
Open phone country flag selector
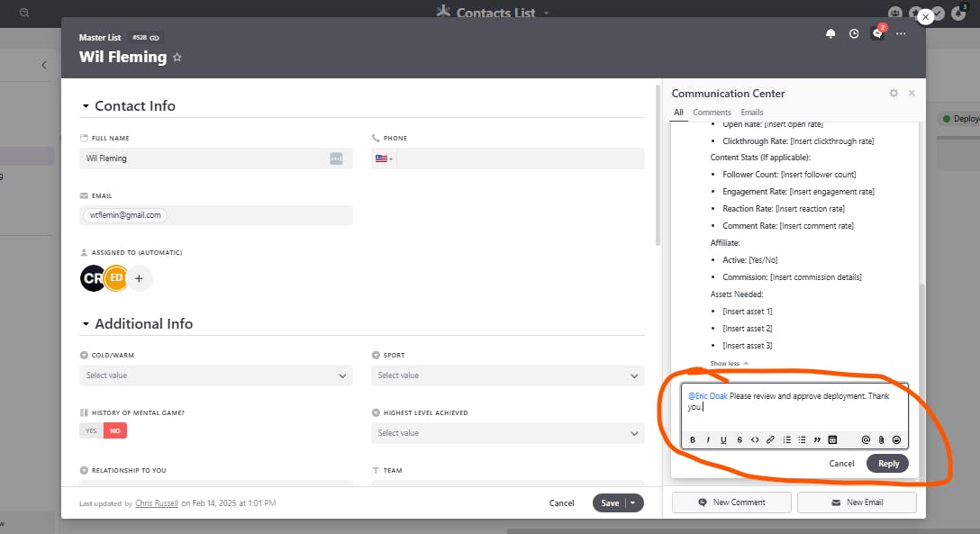tap(384, 158)
